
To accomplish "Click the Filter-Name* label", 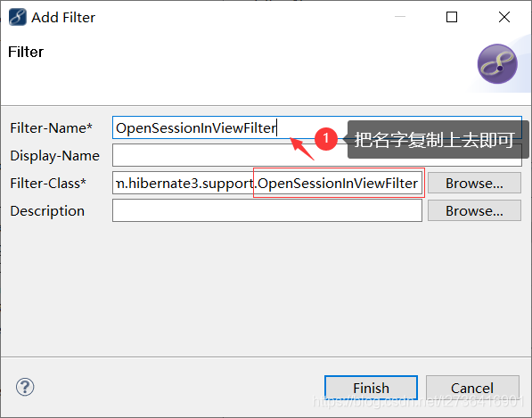I will coord(51,128).
